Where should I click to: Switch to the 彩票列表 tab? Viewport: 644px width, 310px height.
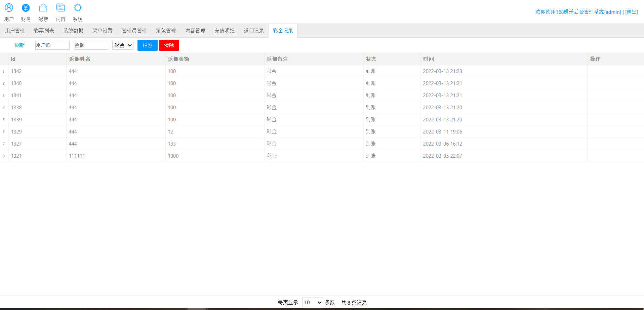44,31
